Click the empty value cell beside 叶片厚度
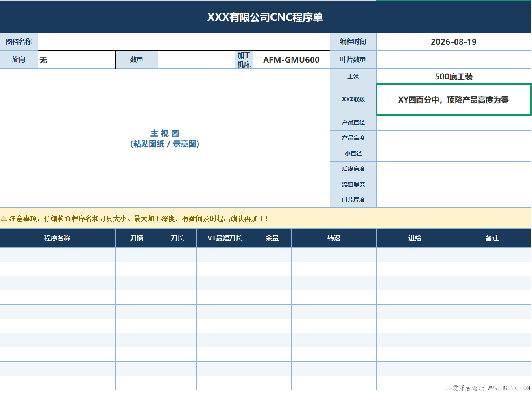This screenshot has height=393, width=532. click(x=454, y=200)
